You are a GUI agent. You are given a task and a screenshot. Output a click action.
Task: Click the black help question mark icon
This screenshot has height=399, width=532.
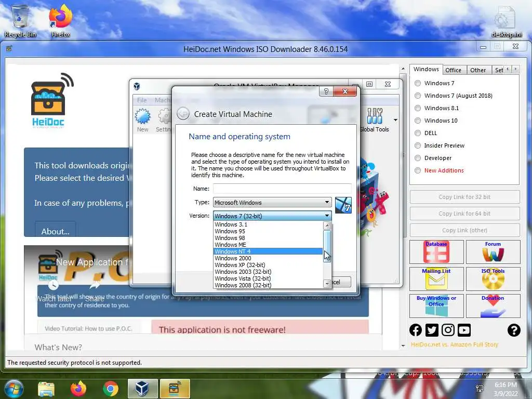pos(514,330)
